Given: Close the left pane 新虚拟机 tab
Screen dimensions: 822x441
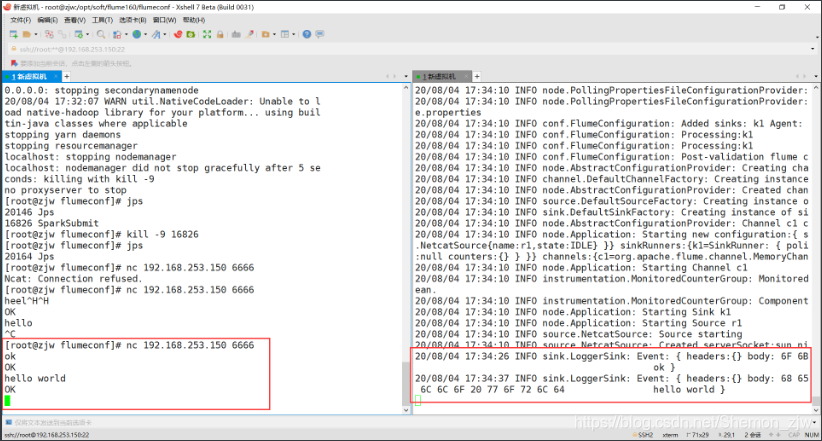Looking at the screenshot, I should (x=56, y=77).
